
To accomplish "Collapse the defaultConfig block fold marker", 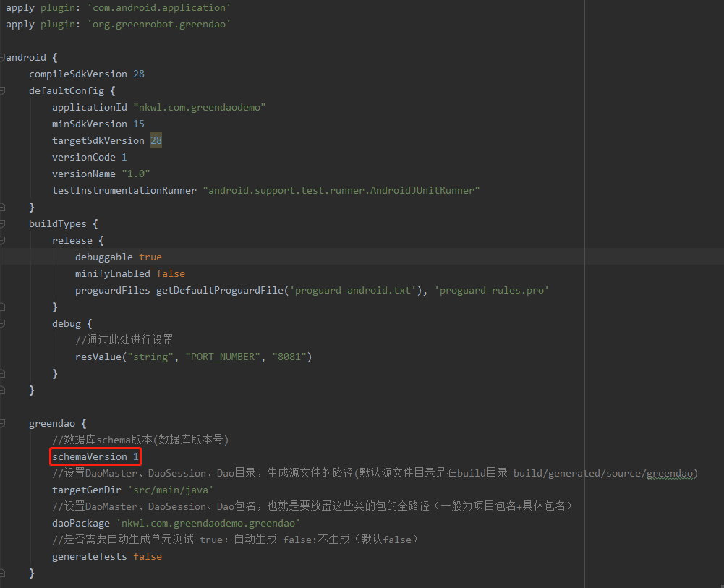I will [x=2, y=91].
